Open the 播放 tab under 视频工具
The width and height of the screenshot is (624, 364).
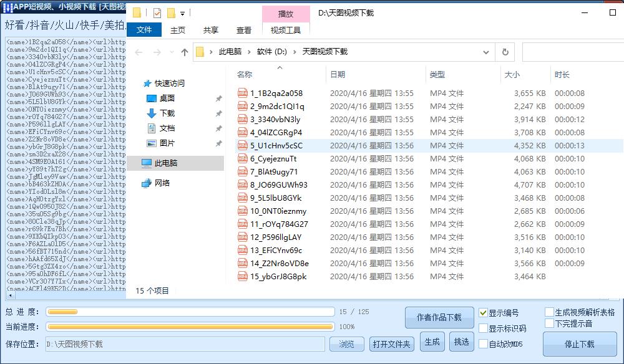[286, 13]
